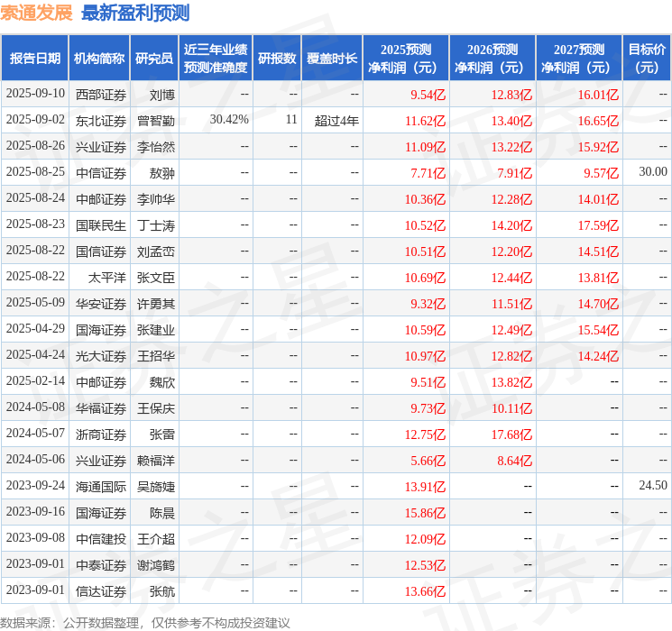Select the 信达证券 institution cell
This screenshot has height=631, width=672.
(x=101, y=591)
